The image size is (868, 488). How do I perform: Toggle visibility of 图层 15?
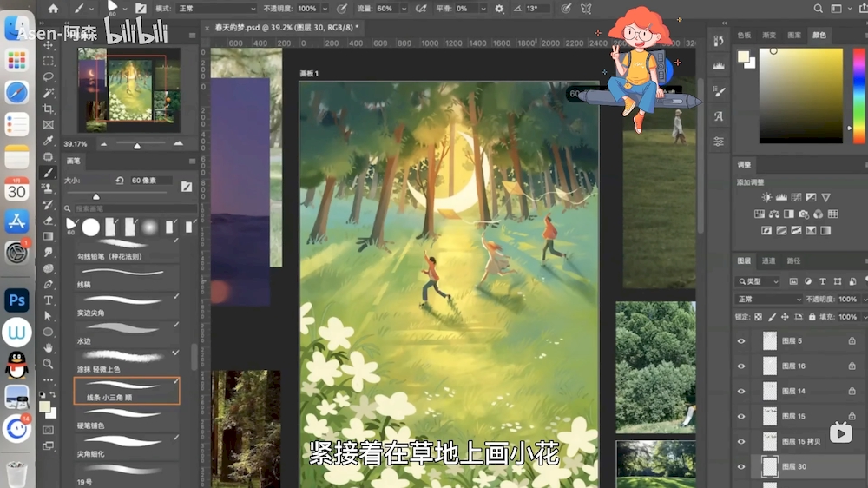[x=741, y=417]
